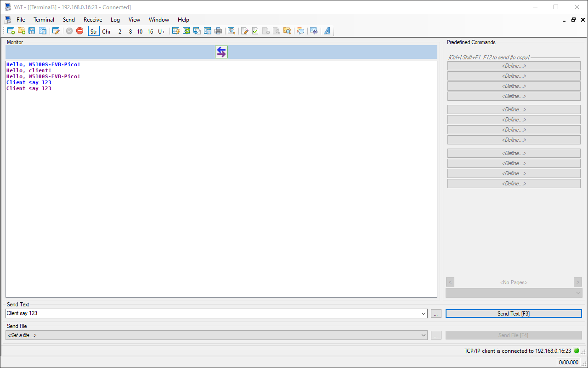Clear the monitor using the toolbar icon
588x368 pixels.
click(x=175, y=31)
